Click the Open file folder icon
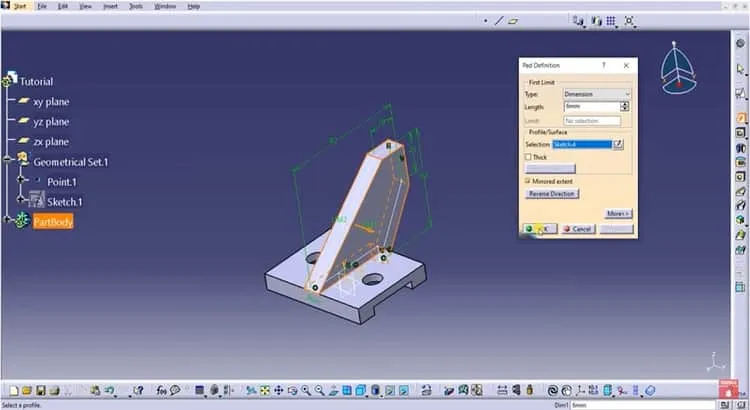This screenshot has width=750, height=410. [27, 391]
